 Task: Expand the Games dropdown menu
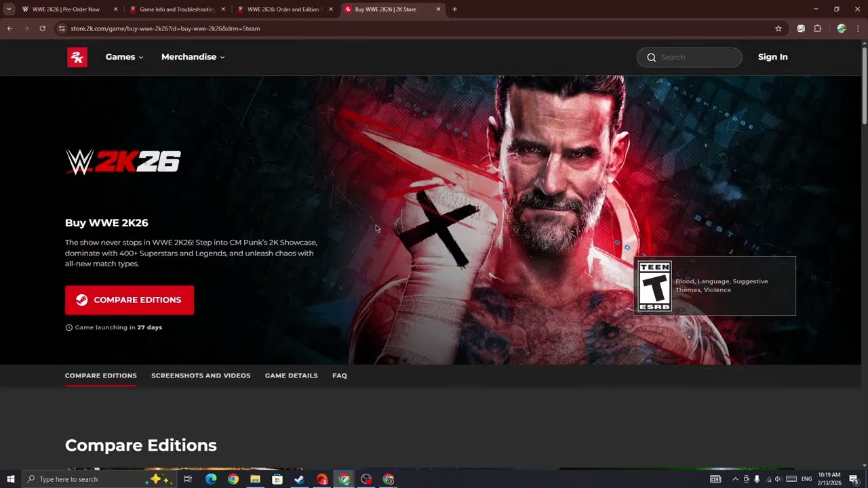(124, 57)
